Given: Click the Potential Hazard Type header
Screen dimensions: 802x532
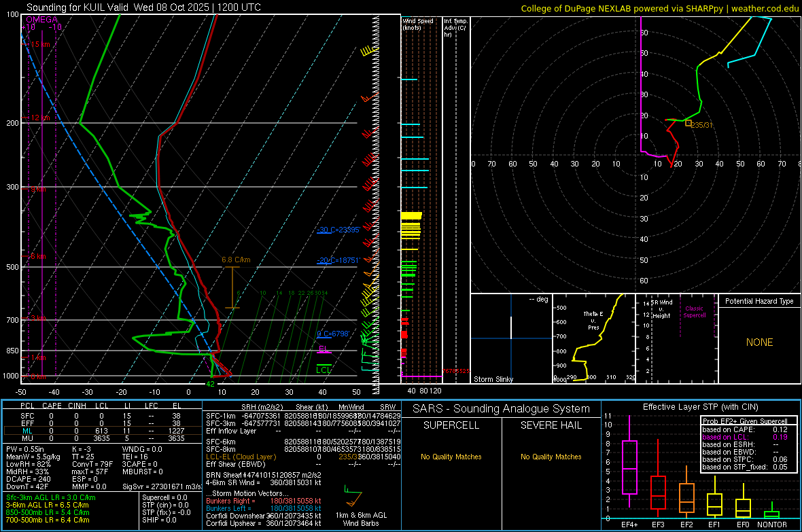Looking at the screenshot, I should coord(759,301).
